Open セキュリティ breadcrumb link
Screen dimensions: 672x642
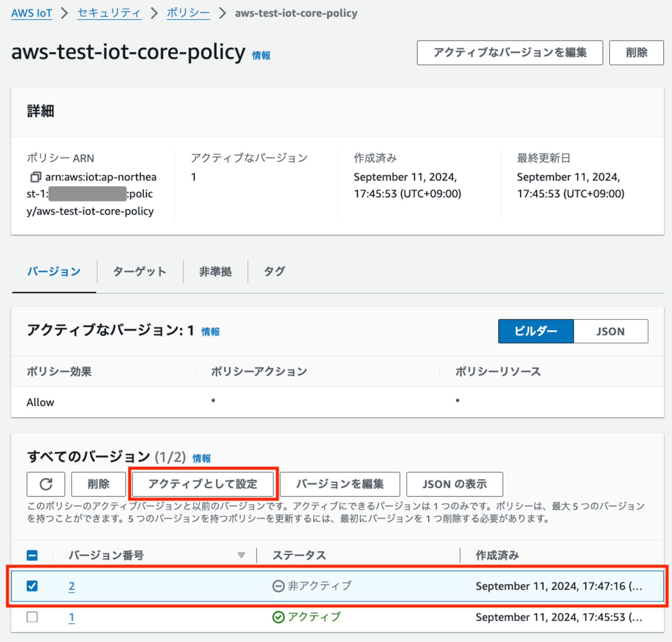(x=109, y=13)
